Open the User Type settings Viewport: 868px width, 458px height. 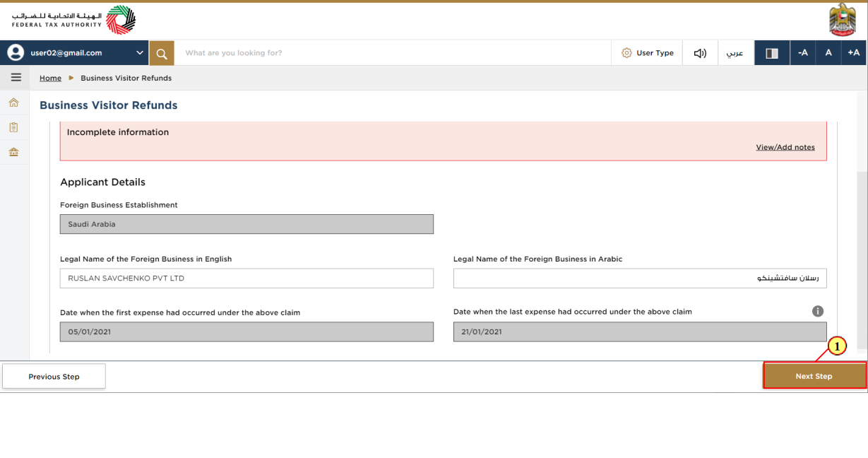[647, 53]
